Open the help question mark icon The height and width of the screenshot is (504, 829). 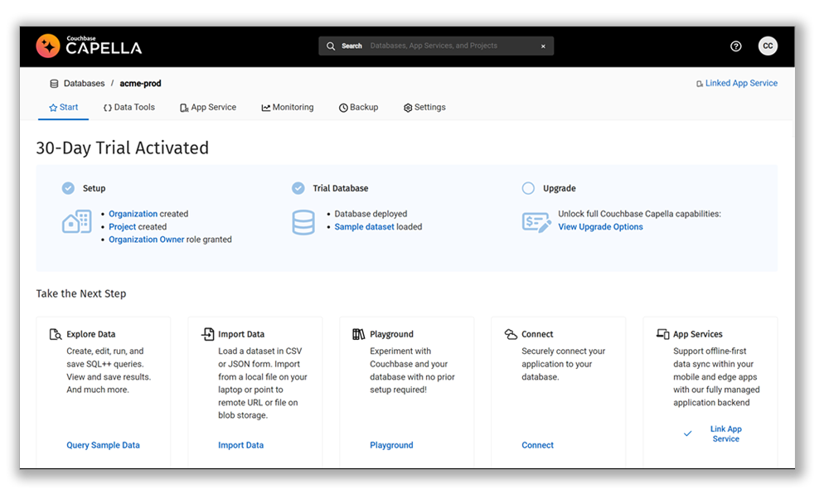point(735,46)
